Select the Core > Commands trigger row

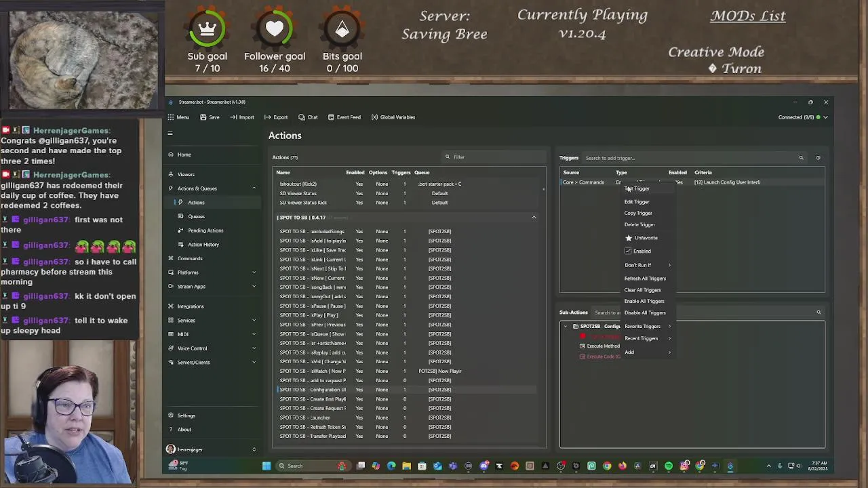point(692,182)
